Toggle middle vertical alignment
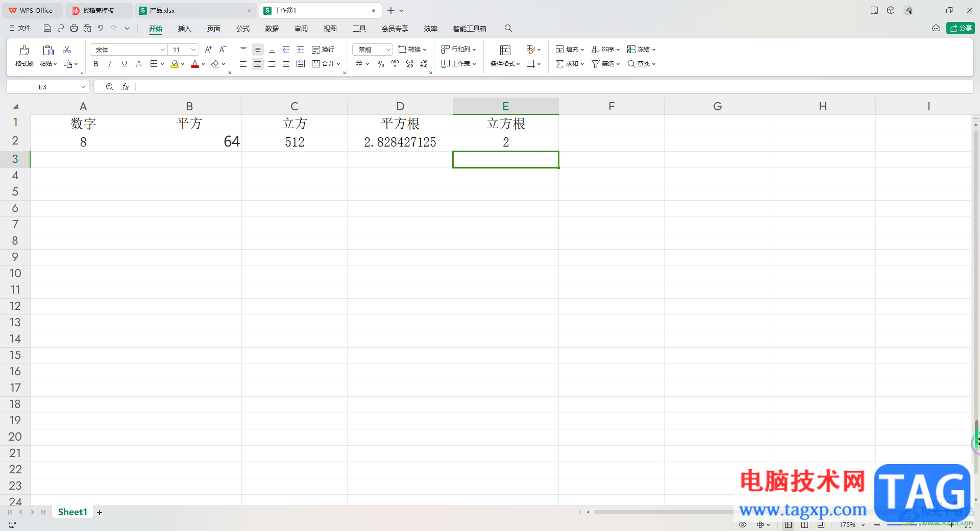 (x=258, y=50)
